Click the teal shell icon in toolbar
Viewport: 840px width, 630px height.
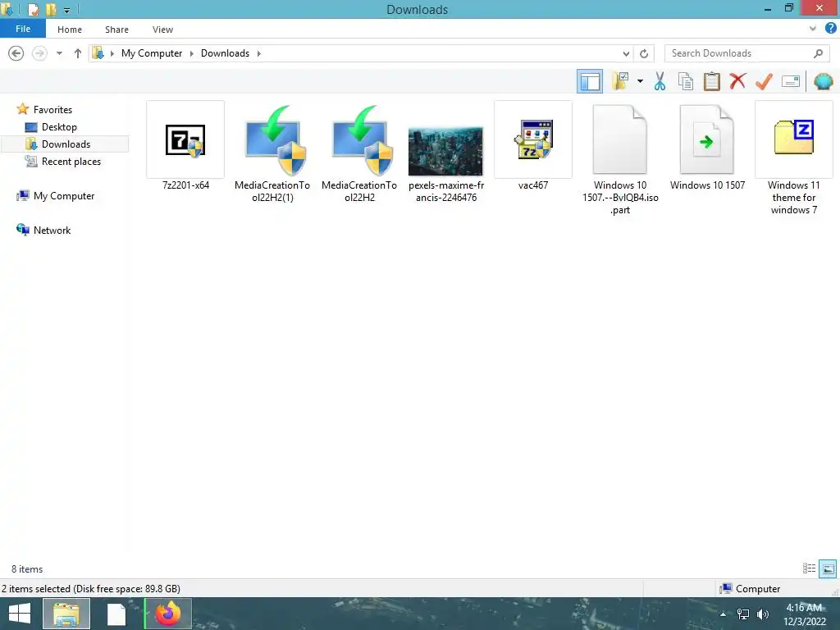point(824,81)
